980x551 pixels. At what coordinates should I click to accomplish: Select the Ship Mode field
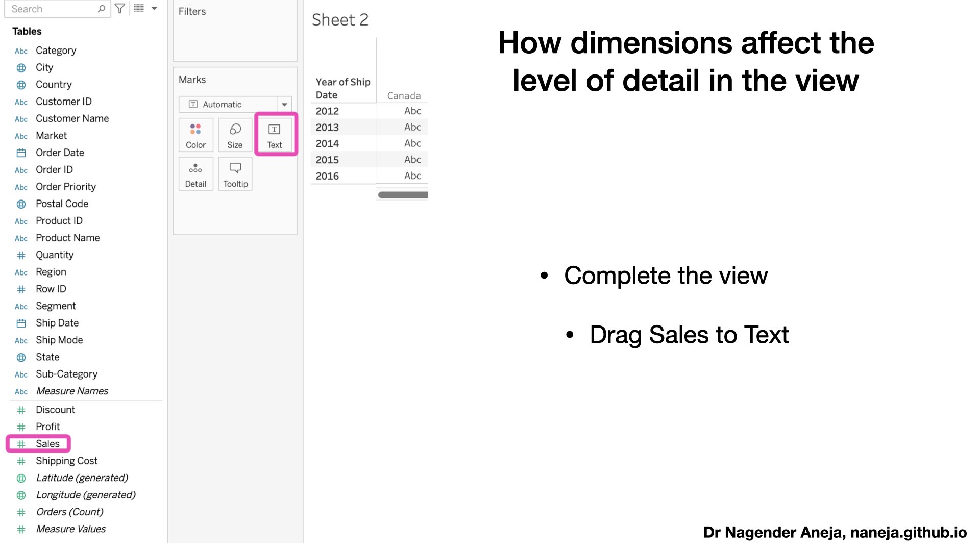click(59, 340)
